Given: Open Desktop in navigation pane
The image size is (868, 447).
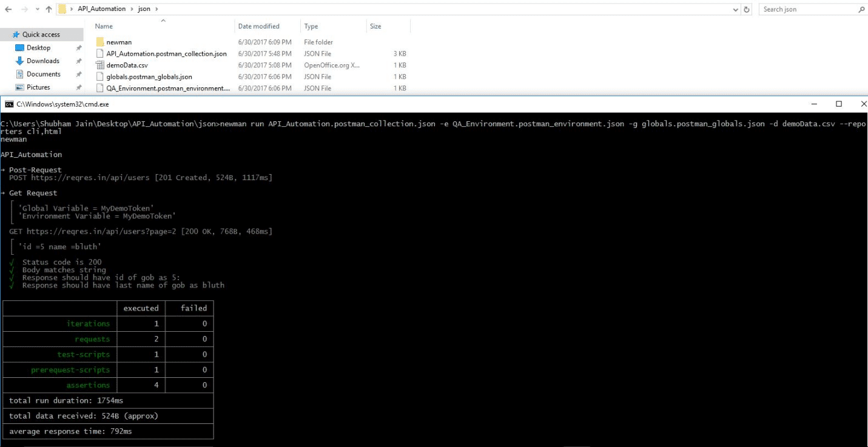Looking at the screenshot, I should click(x=38, y=48).
